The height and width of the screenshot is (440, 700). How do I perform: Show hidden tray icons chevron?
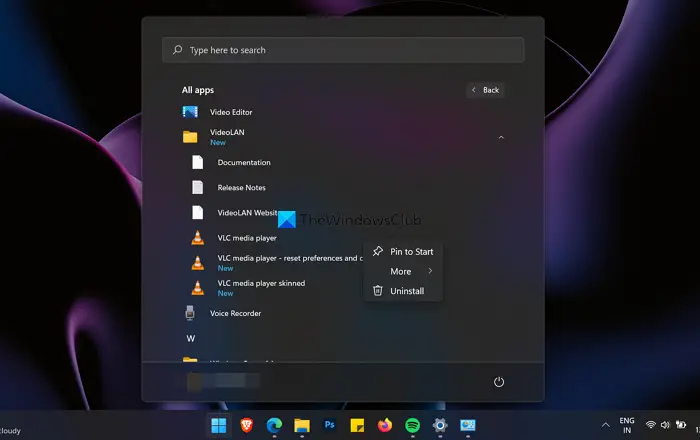tap(606, 425)
